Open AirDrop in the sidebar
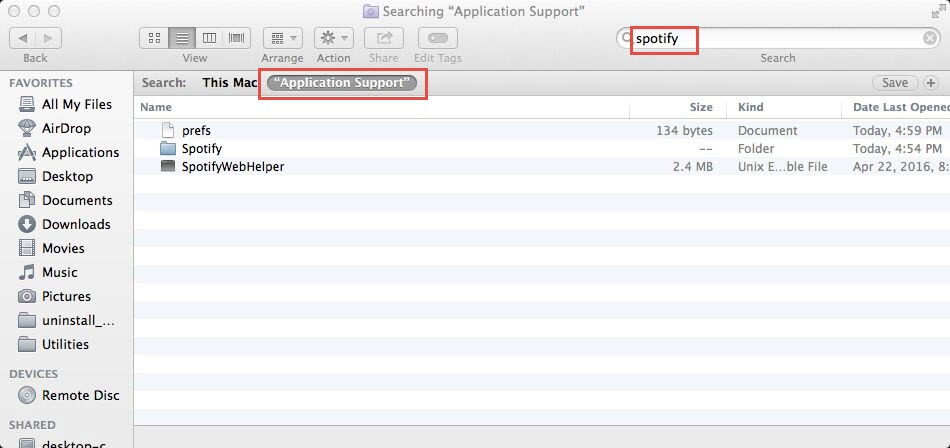This screenshot has height=448, width=950. click(67, 129)
